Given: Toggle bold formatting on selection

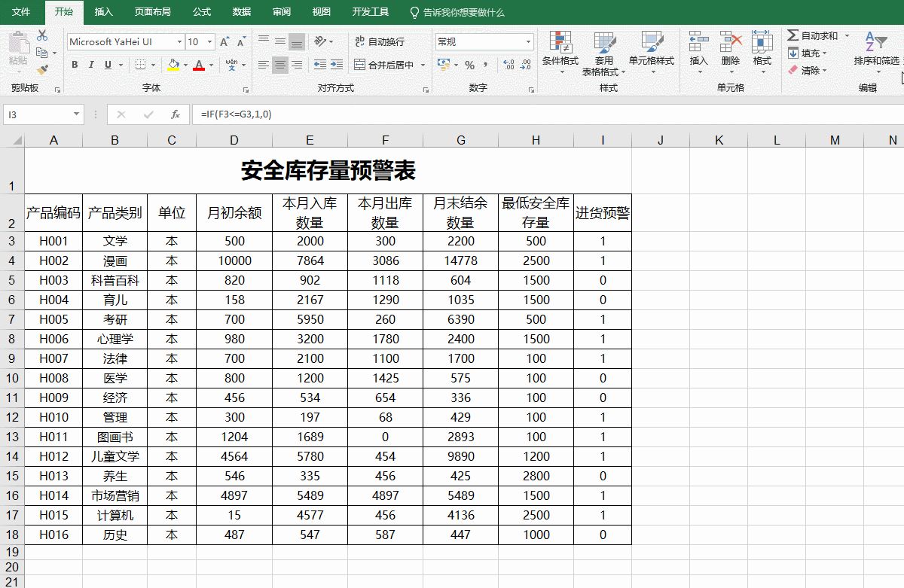Looking at the screenshot, I should point(74,66).
